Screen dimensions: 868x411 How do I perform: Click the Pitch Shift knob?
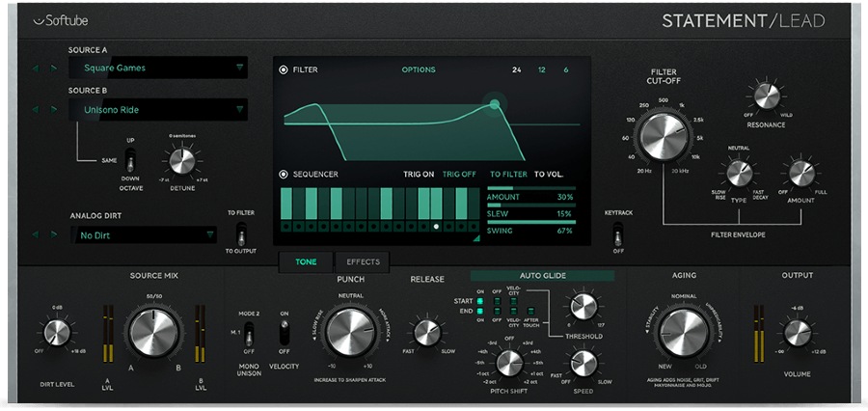click(x=508, y=364)
